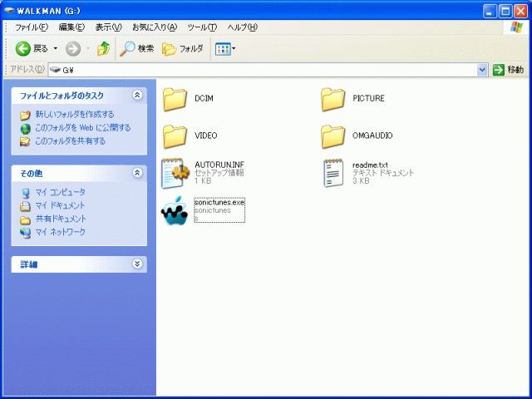532x399 pixels.
Task: Click the AUTORUN.INF file name
Action: coord(219,165)
